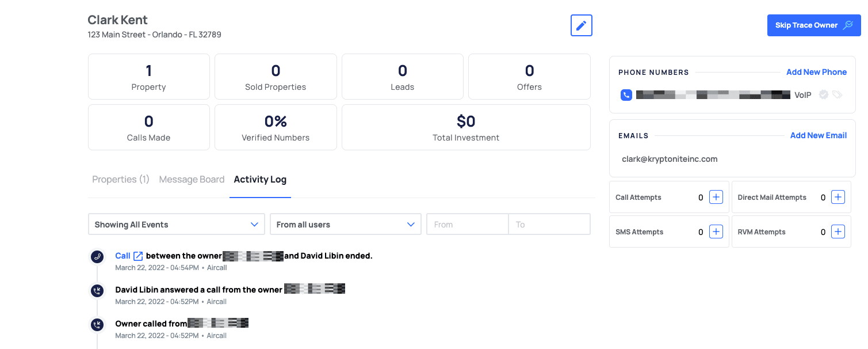
Task: Click the Add New Email link
Action: [x=818, y=135]
